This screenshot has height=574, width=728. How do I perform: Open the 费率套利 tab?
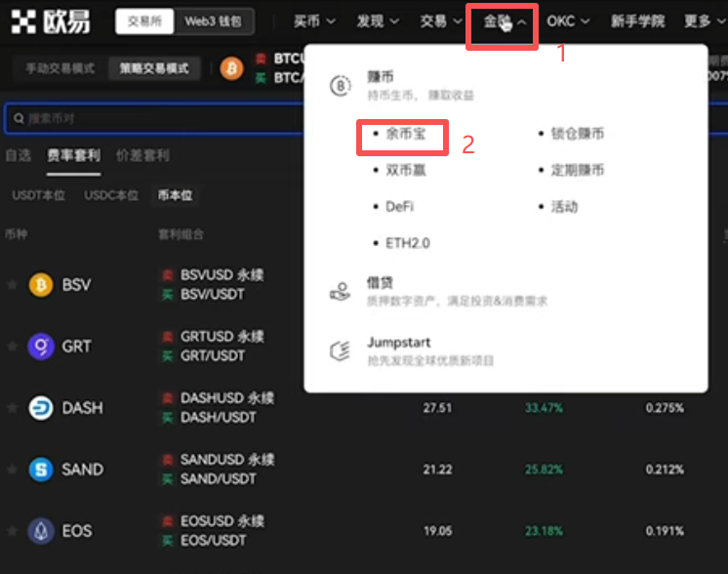[x=73, y=155]
